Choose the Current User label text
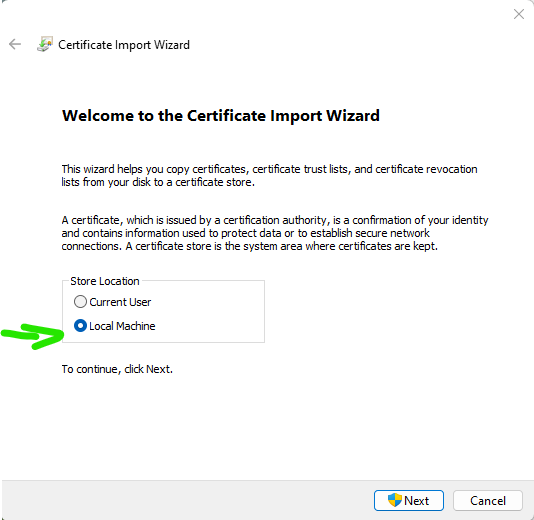This screenshot has width=534, height=520. click(x=120, y=302)
